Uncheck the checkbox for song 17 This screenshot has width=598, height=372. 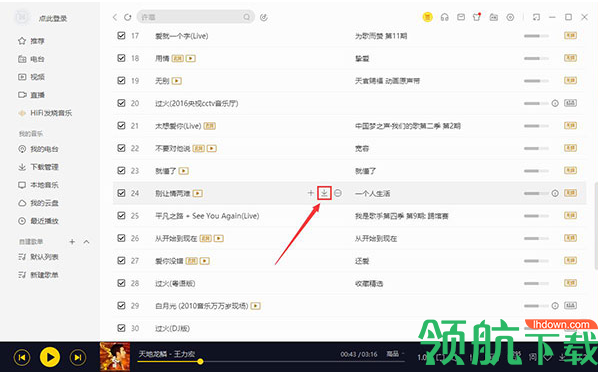pyautogui.click(x=121, y=35)
